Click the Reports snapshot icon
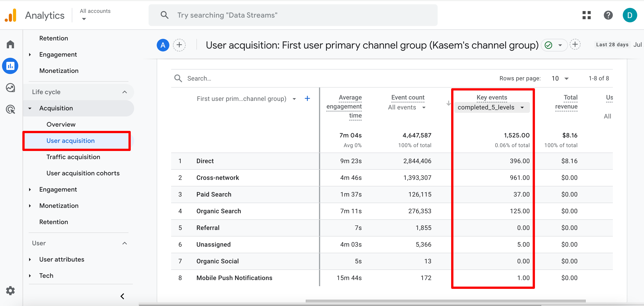Image resolution: width=644 pixels, height=306 pixels. [11, 66]
